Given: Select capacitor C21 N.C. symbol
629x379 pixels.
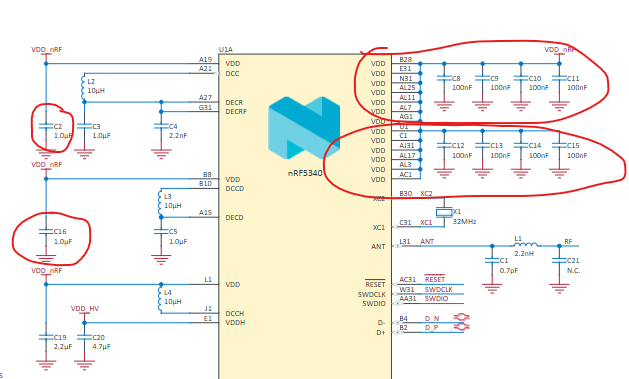Looking at the screenshot, I should [x=559, y=260].
